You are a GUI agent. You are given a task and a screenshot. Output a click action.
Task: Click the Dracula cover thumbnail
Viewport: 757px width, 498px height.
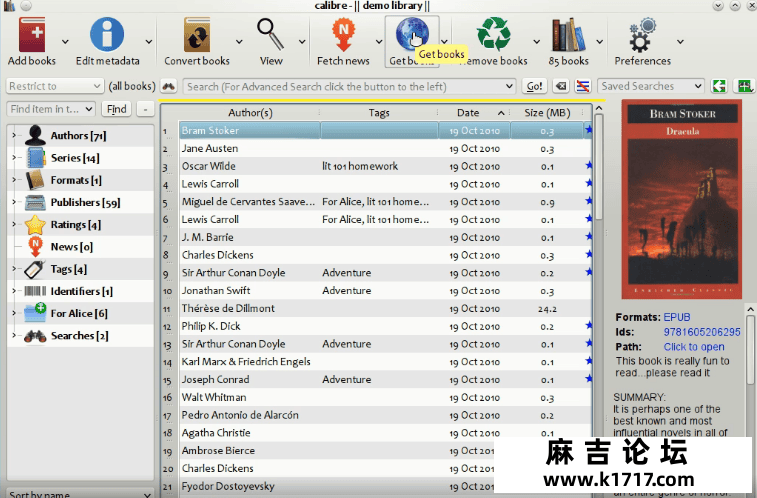coord(682,199)
